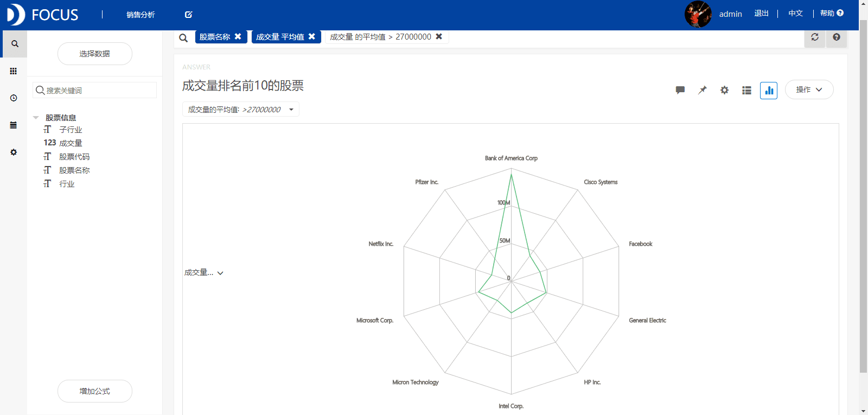Viewport: 868px width, 415px height.
Task: Click the chart title 成交量排名前10的股票
Action: tap(243, 86)
